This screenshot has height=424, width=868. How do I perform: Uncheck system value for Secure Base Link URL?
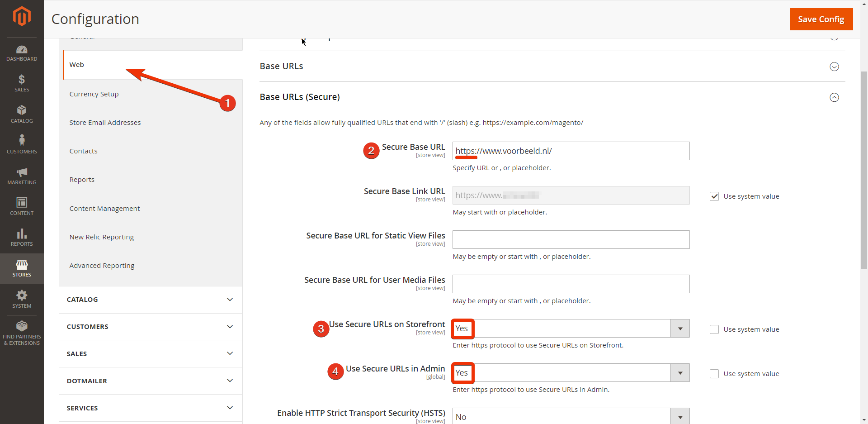714,196
